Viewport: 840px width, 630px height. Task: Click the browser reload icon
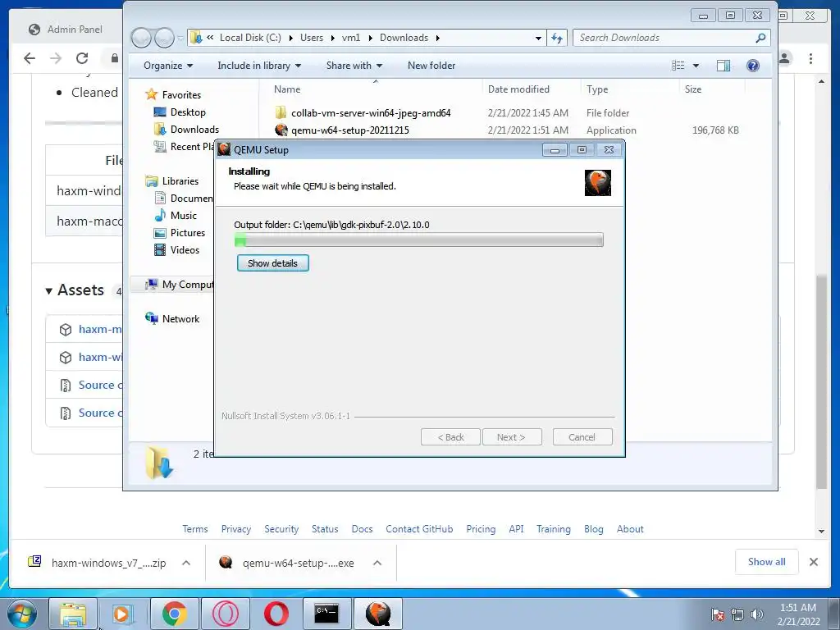[82, 58]
